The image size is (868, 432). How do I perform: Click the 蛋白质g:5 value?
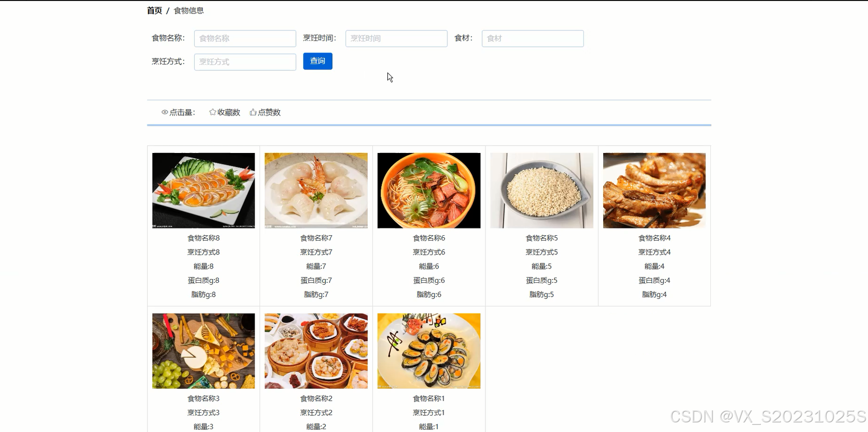pos(542,280)
